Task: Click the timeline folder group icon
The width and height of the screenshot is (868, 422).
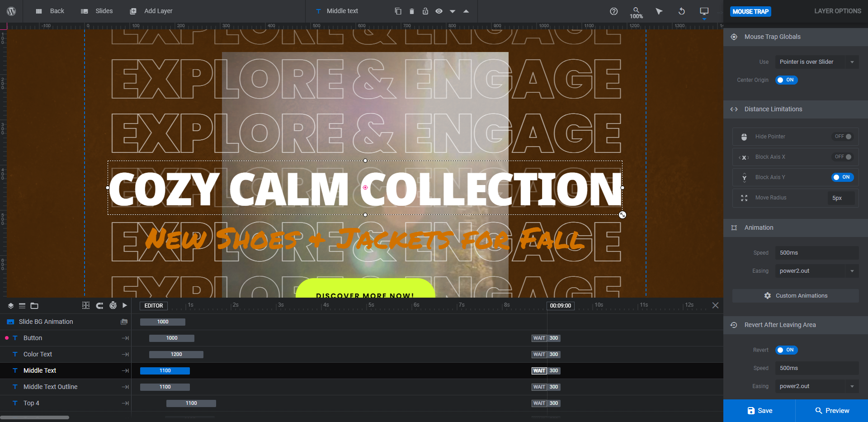Action: tap(34, 306)
